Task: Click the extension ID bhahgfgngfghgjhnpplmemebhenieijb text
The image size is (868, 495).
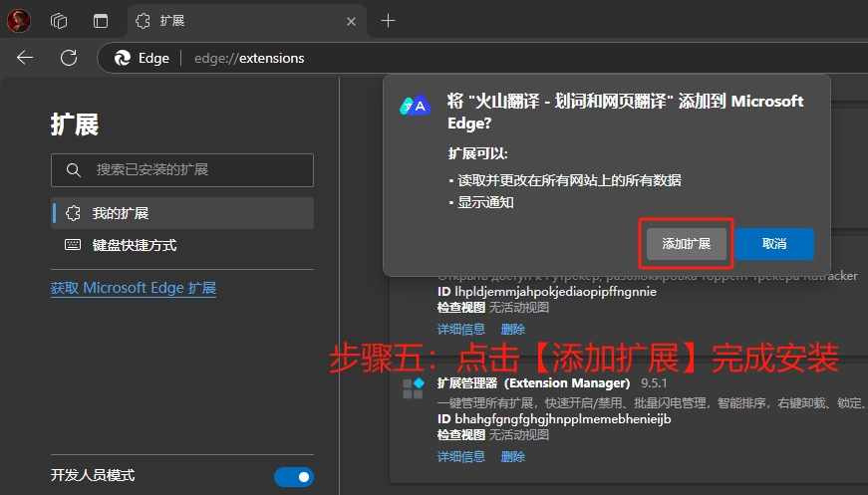Action: point(563,419)
